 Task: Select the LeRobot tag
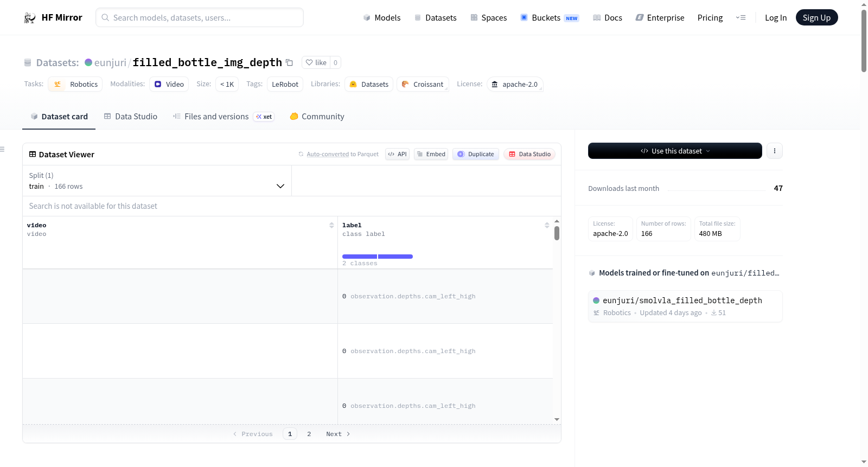point(285,84)
